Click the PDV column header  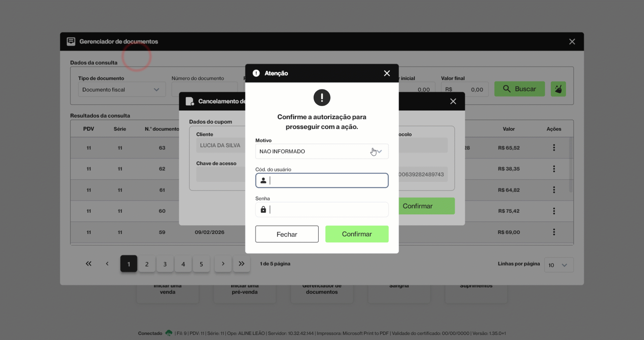[89, 129]
